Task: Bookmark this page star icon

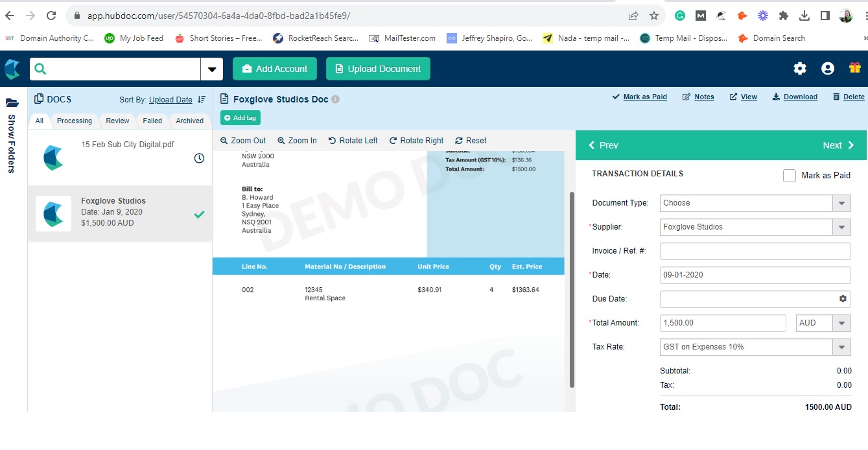Action: pyautogui.click(x=654, y=16)
